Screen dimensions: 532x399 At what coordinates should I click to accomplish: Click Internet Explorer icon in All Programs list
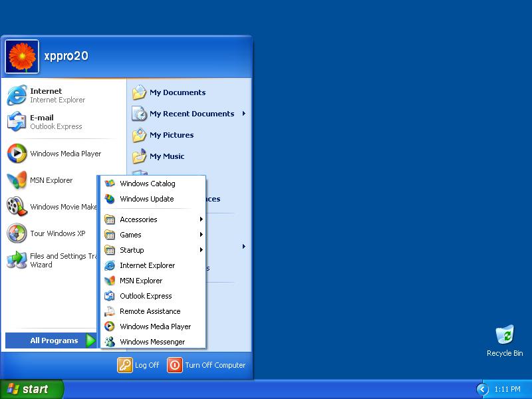coord(110,265)
